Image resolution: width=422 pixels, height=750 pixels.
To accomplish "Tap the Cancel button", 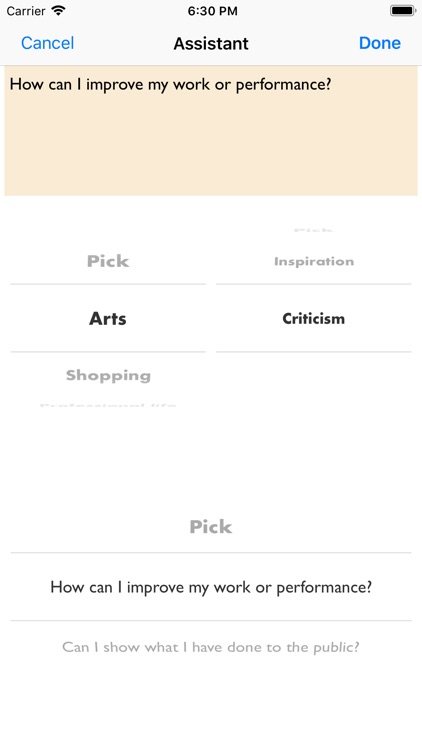I will coord(47,43).
